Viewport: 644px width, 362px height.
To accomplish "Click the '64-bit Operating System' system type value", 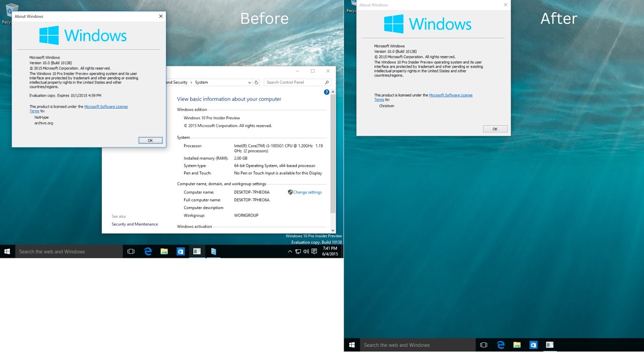I will (x=275, y=165).
